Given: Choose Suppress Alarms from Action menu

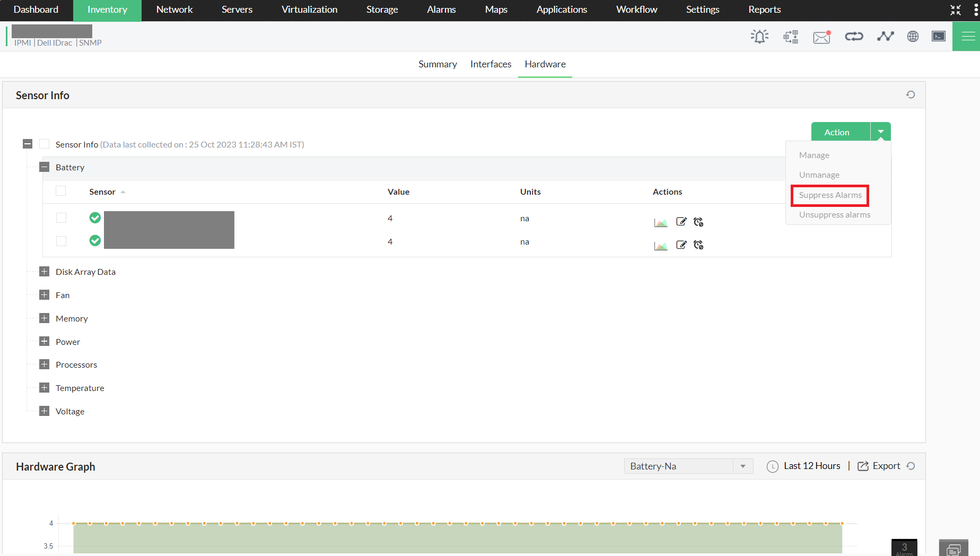Looking at the screenshot, I should 830,195.
